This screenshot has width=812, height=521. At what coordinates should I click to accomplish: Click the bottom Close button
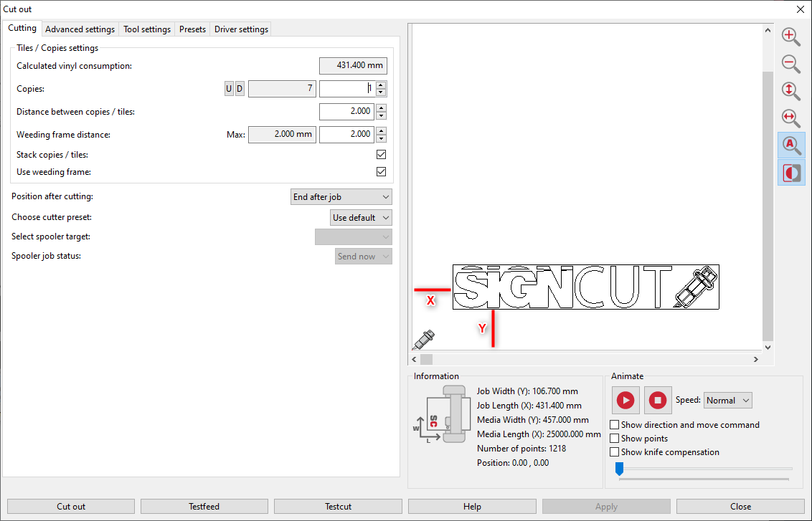point(740,507)
